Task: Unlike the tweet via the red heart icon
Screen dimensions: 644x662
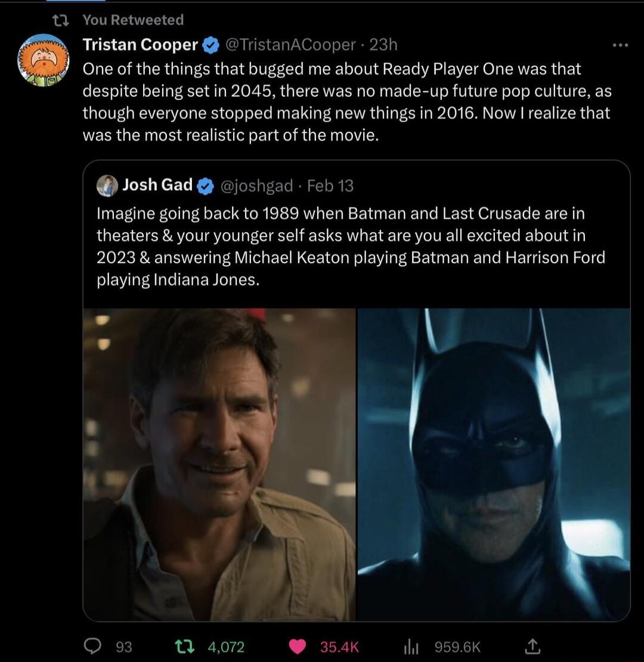Action: [x=297, y=647]
